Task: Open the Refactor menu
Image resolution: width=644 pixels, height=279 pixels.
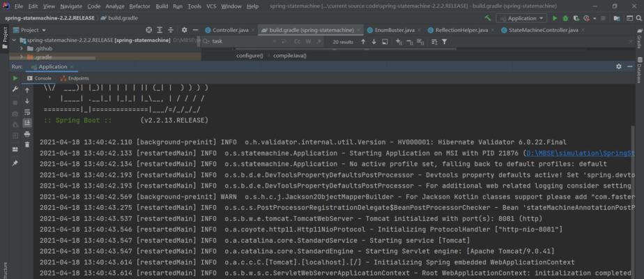Action: tap(139, 6)
